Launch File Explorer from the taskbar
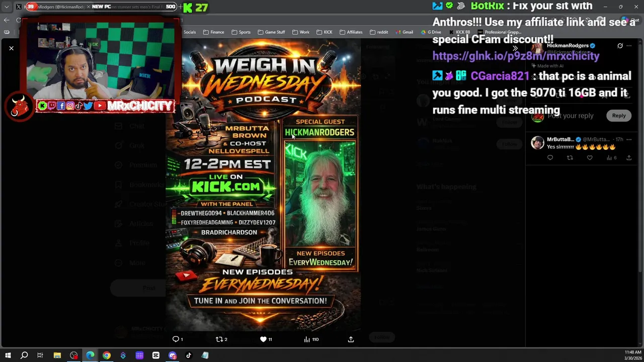The image size is (644, 362). (x=57, y=355)
